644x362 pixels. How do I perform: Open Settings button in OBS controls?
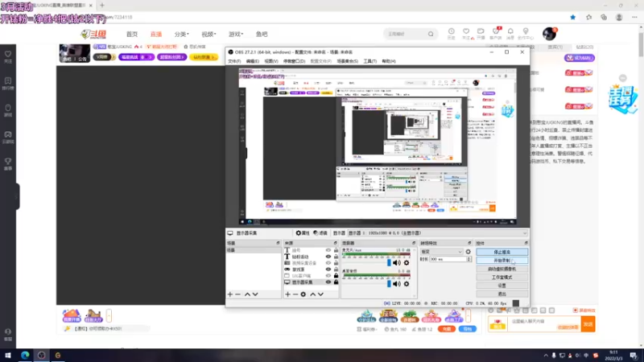click(x=502, y=286)
